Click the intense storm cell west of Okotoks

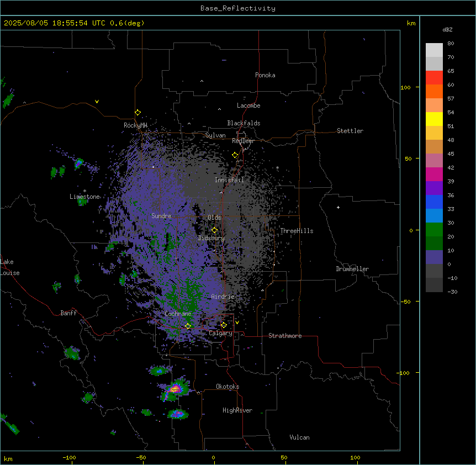click(x=175, y=389)
